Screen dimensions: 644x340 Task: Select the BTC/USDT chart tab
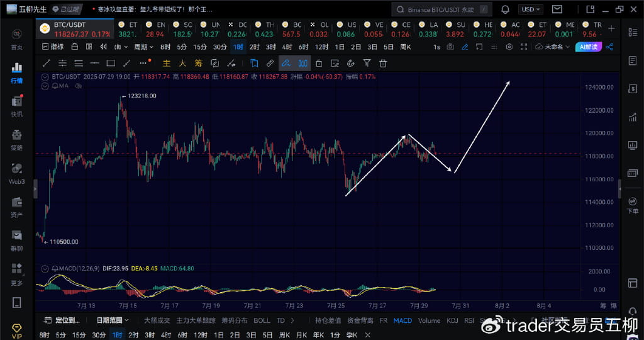(75, 29)
